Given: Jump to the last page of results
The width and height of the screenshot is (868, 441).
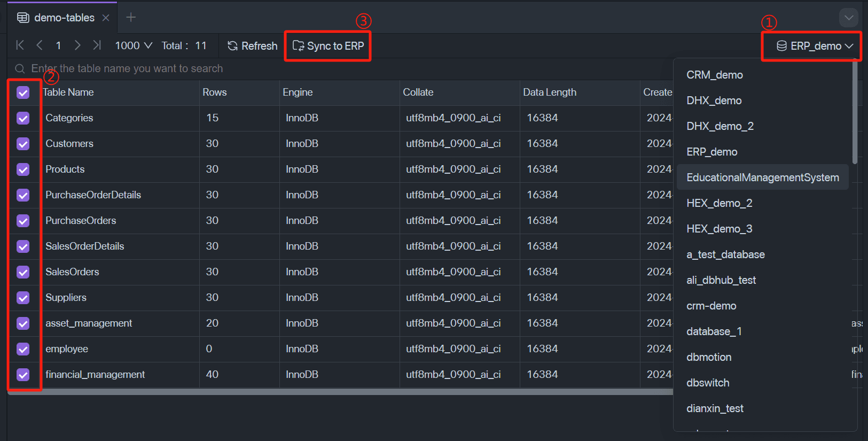Looking at the screenshot, I should [97, 45].
